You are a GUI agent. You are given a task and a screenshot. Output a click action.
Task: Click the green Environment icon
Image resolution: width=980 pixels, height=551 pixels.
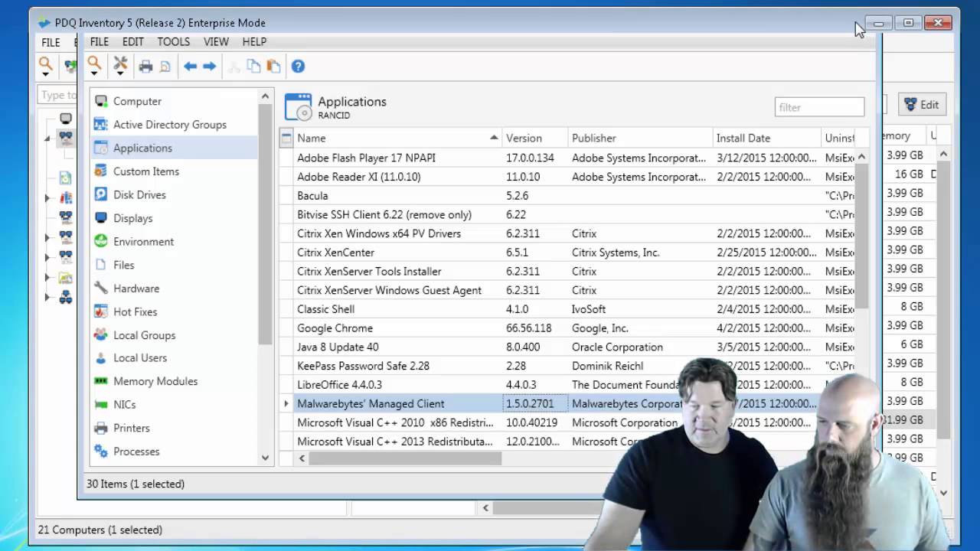tap(100, 241)
